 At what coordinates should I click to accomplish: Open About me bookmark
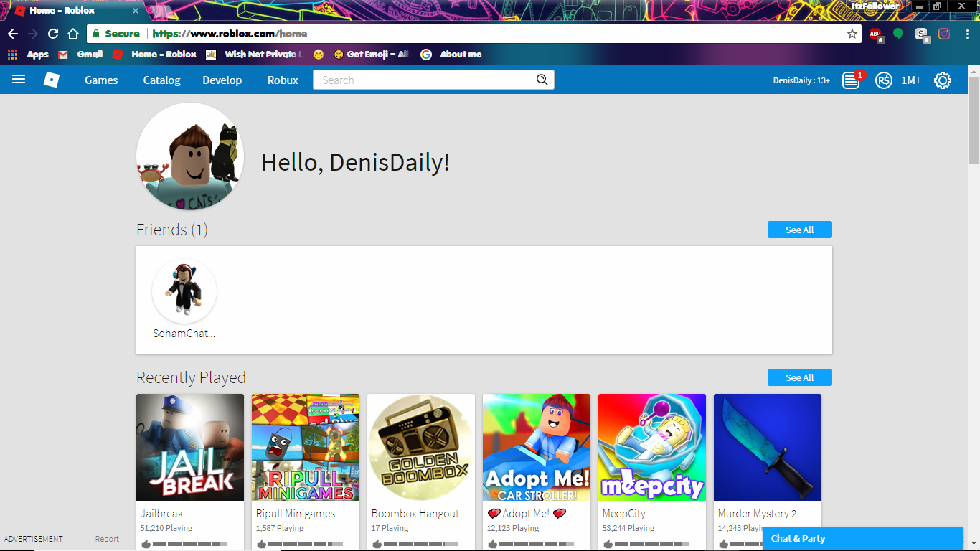tap(451, 54)
